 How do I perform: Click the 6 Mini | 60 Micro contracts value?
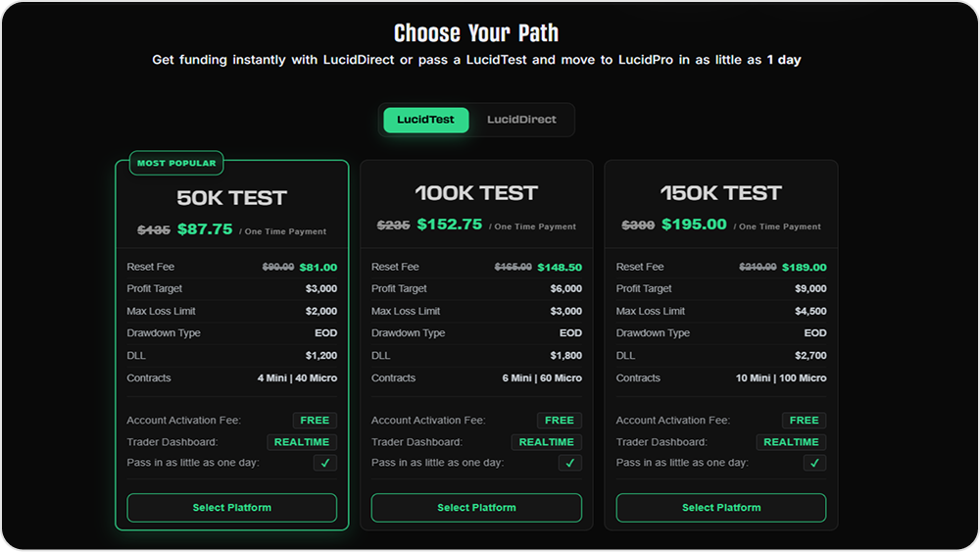(542, 378)
